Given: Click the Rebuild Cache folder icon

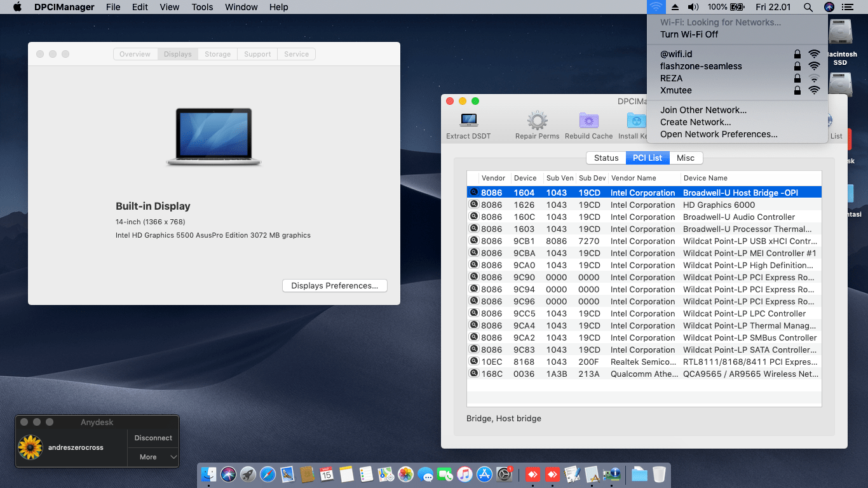Looking at the screenshot, I should pos(589,120).
